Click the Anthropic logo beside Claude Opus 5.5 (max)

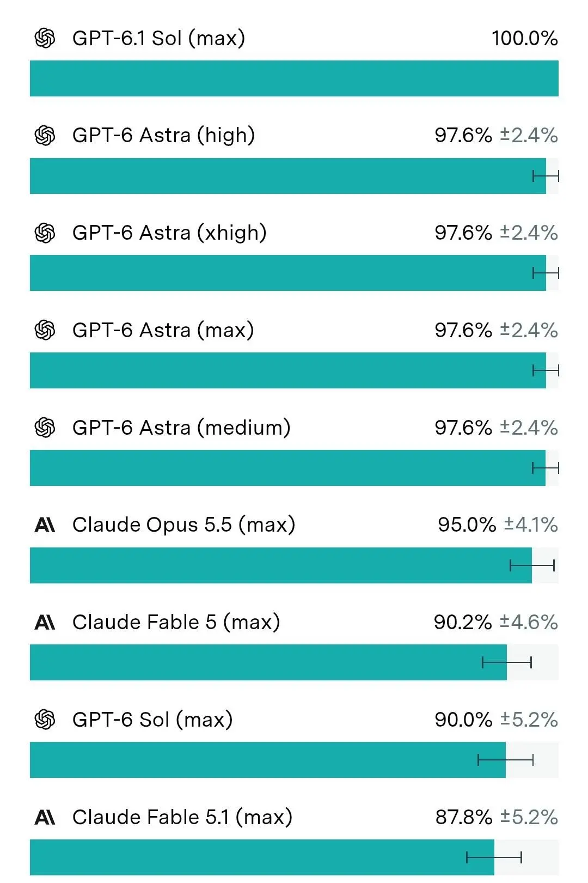coord(45,525)
